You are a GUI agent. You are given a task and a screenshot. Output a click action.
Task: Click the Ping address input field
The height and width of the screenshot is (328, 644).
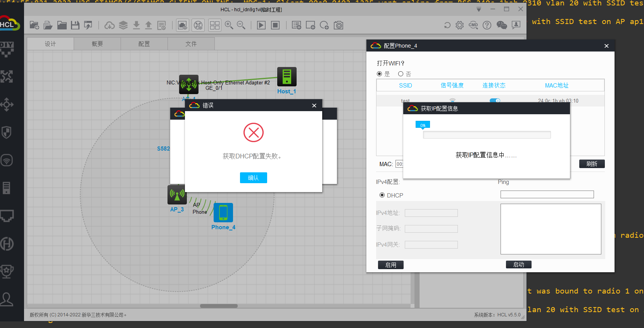547,194
